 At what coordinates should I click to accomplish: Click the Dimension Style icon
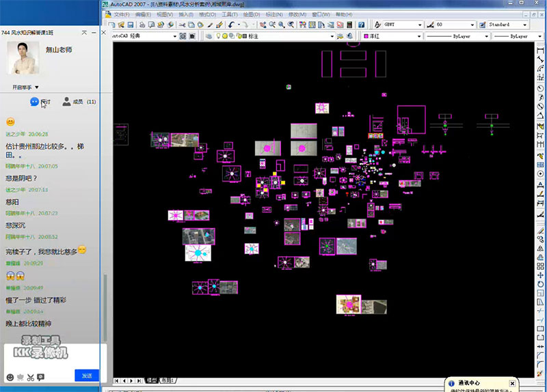pos(430,25)
